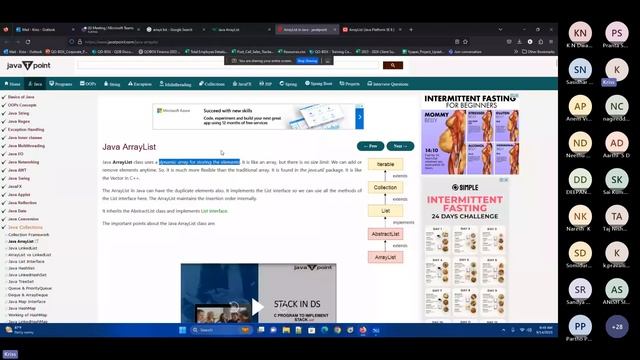Open the Windows Start menu
This screenshot has height=360, width=640.
[x=182, y=330]
